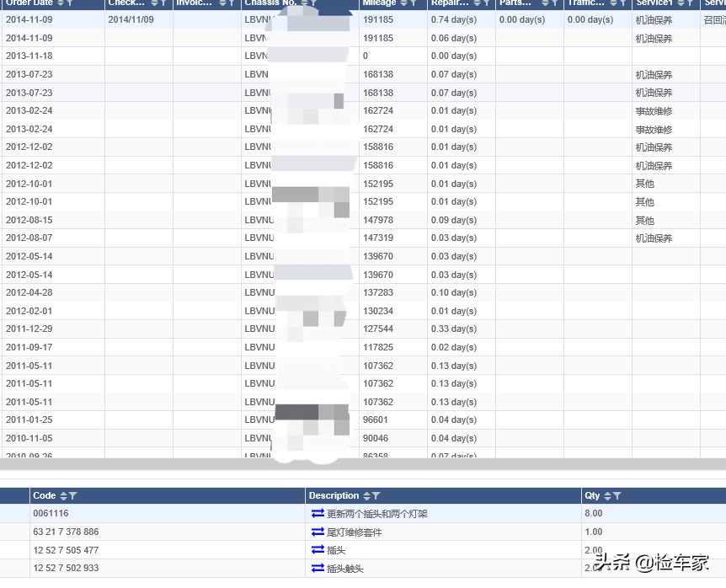
Task: Open the filter funnel in Description column
Action: click(376, 496)
